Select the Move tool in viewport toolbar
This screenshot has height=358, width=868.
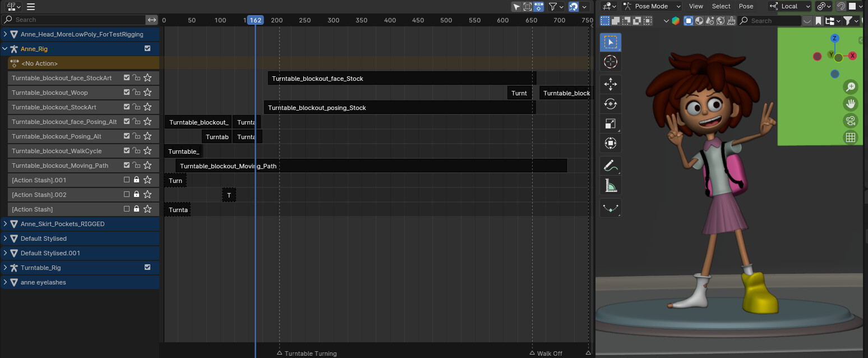[611, 85]
